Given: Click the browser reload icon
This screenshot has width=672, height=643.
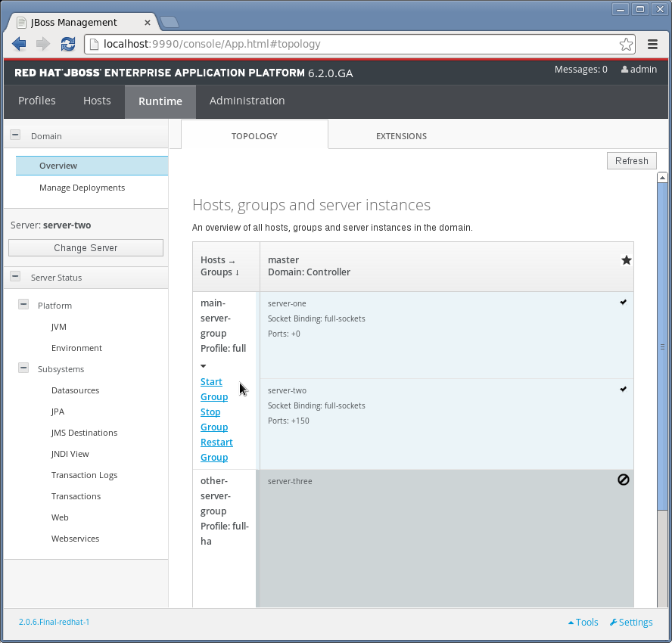Looking at the screenshot, I should tap(68, 44).
